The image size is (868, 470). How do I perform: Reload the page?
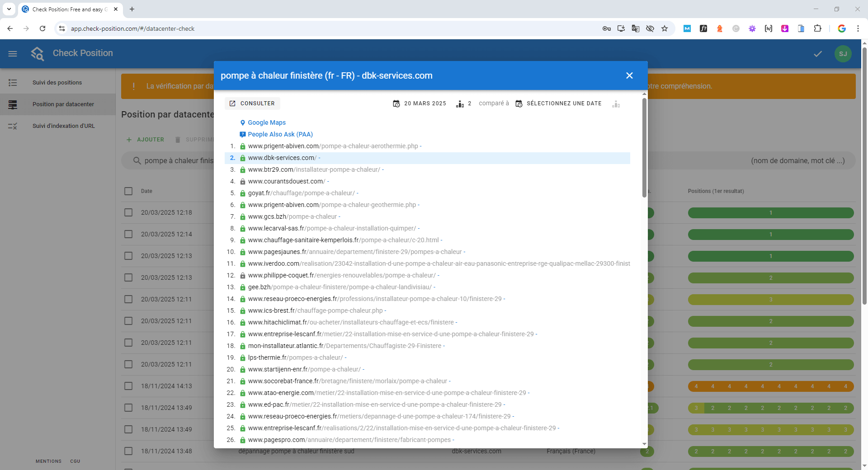click(x=42, y=28)
